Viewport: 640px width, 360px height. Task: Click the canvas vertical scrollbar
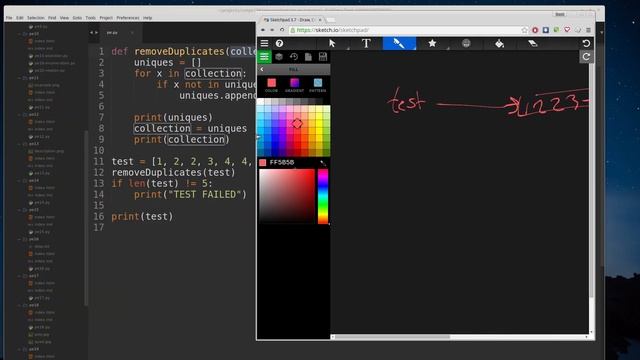click(591, 180)
